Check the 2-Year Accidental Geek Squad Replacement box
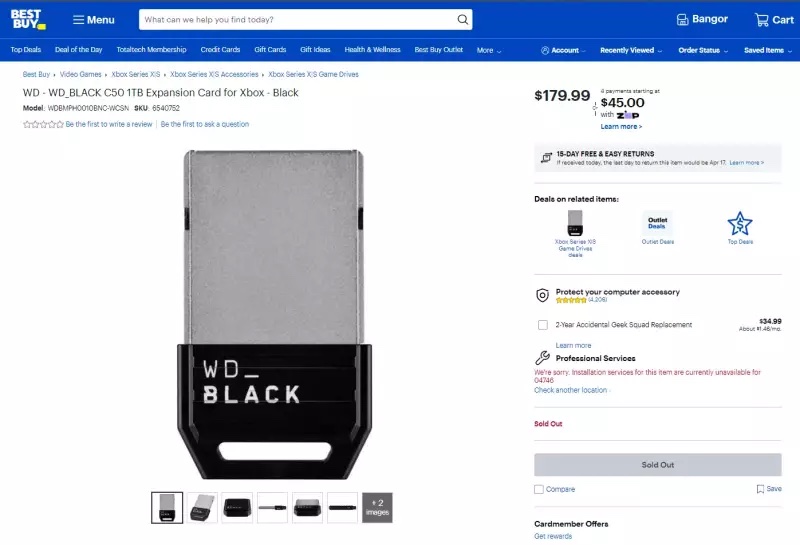800x545 pixels. [x=543, y=325]
